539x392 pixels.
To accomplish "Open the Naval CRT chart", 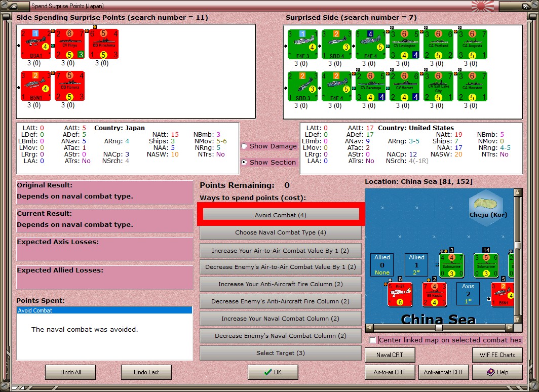I will tap(390, 355).
